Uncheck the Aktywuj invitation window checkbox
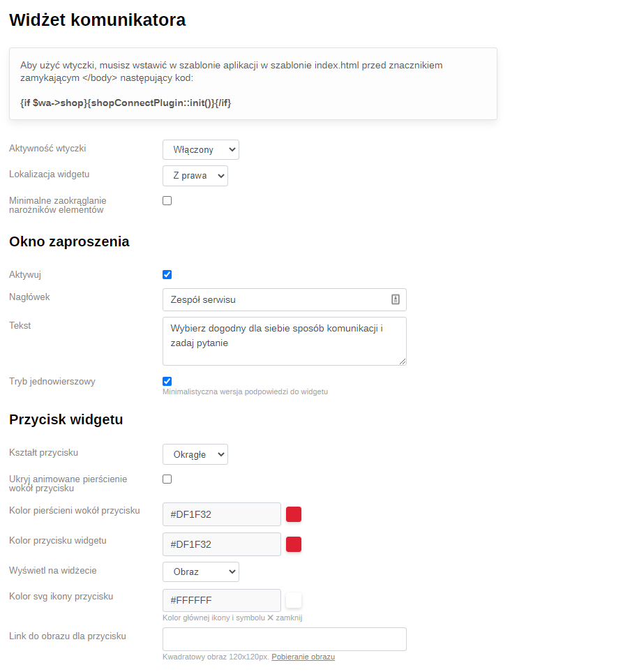 (167, 275)
